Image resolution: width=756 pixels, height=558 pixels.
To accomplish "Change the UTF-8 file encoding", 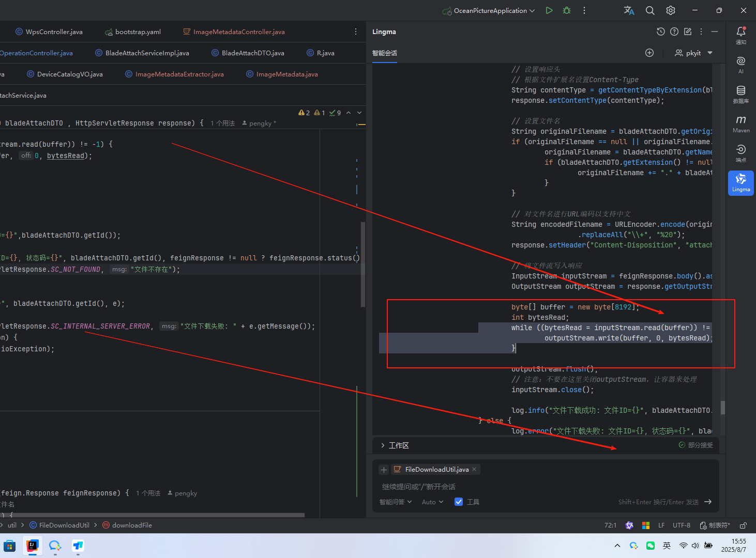I will point(682,525).
